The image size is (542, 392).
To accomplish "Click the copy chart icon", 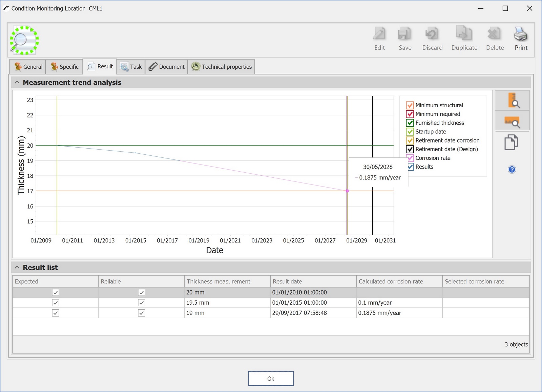I will [511, 142].
